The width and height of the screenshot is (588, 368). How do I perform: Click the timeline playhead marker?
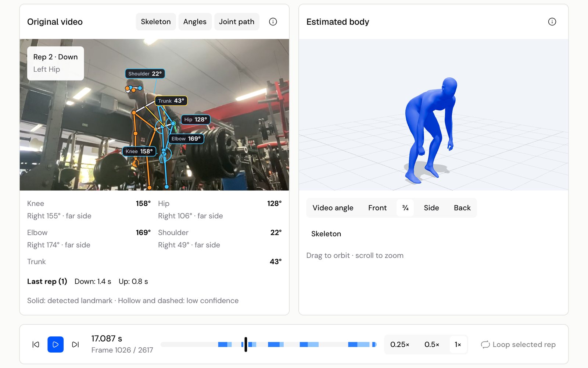245,344
